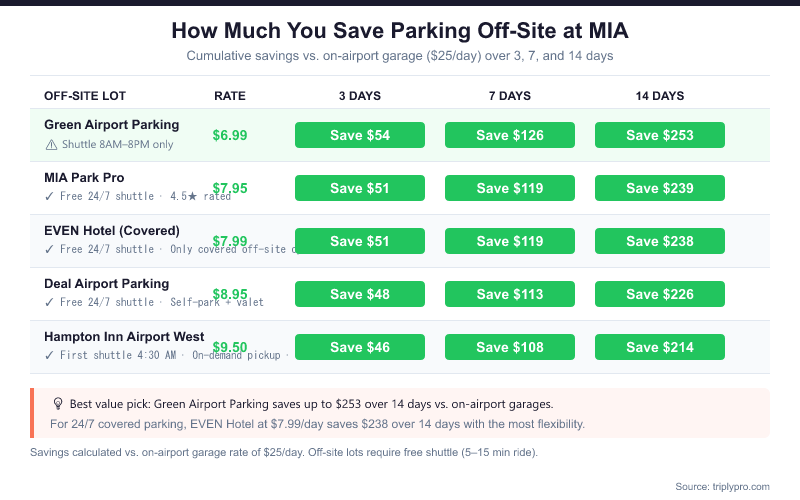Screen dimensions: 800x500
Task: Click the checkmark icon under EVEN Hotel (Covered)
Action: [50, 249]
